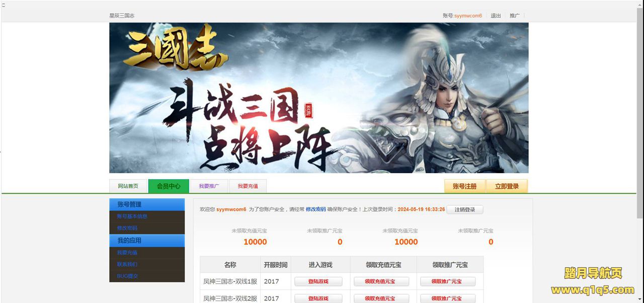Open the 网站首页 tab
The width and height of the screenshot is (644, 303).
(128, 186)
